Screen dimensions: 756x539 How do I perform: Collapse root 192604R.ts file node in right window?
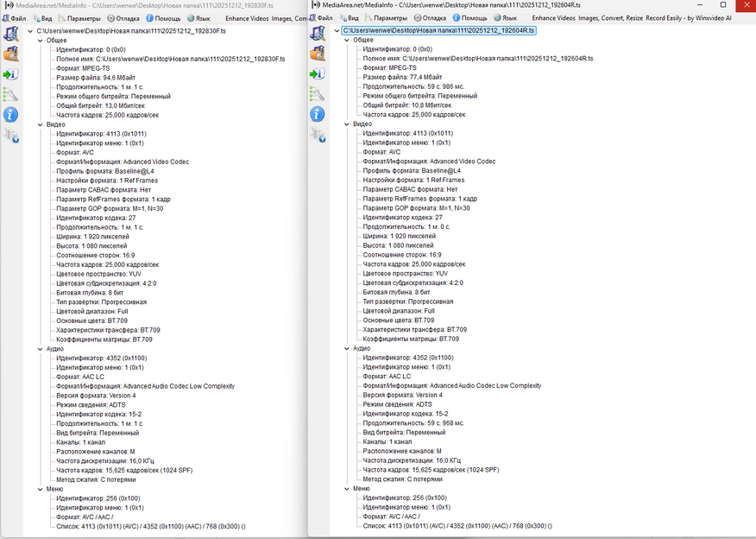coord(337,30)
